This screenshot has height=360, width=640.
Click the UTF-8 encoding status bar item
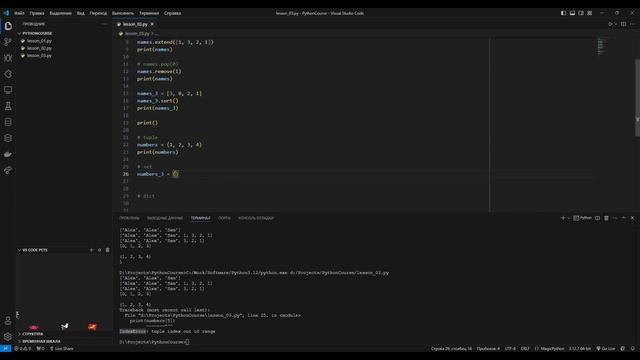coord(510,349)
